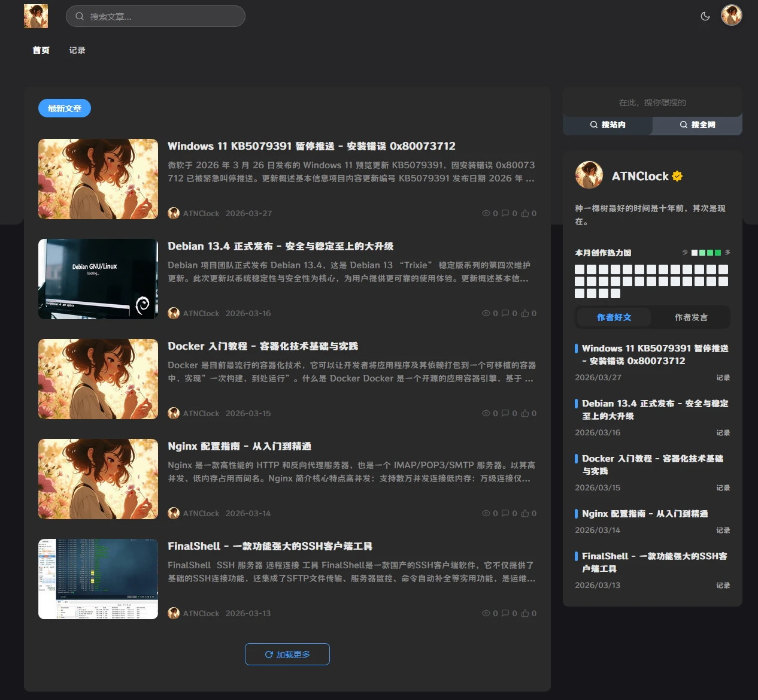This screenshot has width=758, height=700.
Task: Click views eye icon on Docker article
Action: pyautogui.click(x=486, y=413)
